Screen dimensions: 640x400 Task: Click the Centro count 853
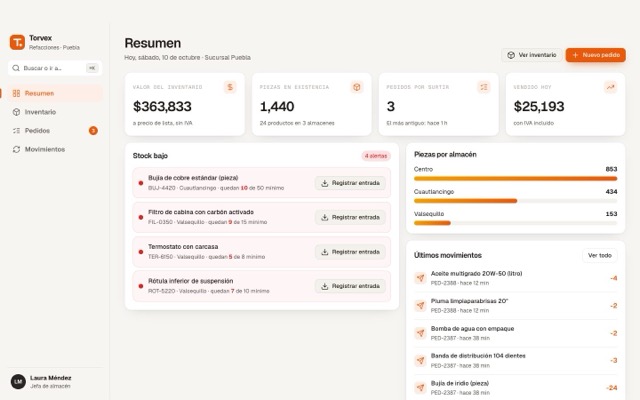point(611,169)
